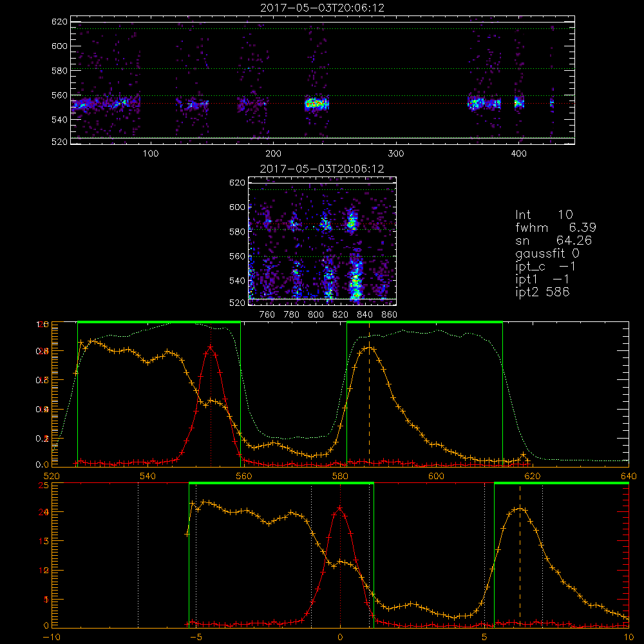
Task: Click x-axis label 640 of upper profile plot
Action: pos(629,476)
